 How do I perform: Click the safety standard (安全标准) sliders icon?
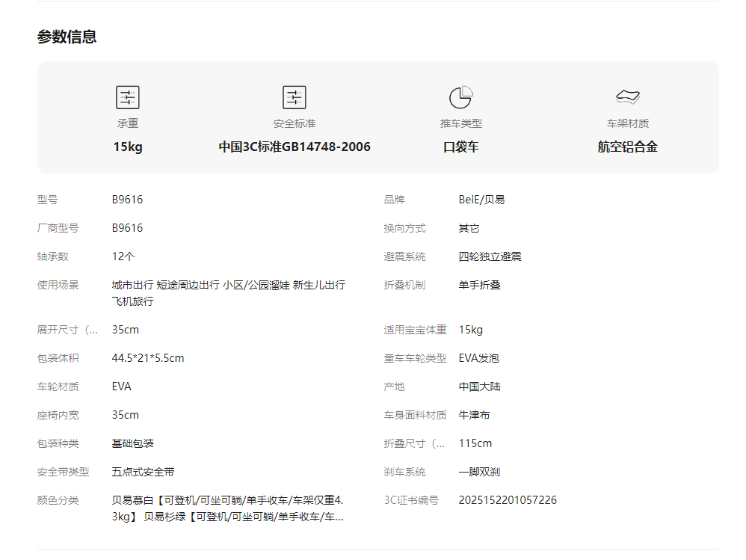tap(295, 97)
